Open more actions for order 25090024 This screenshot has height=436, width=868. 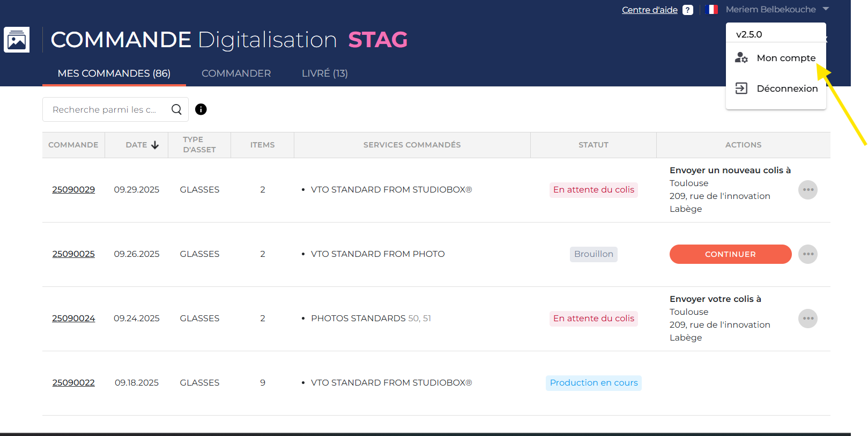[x=807, y=319]
